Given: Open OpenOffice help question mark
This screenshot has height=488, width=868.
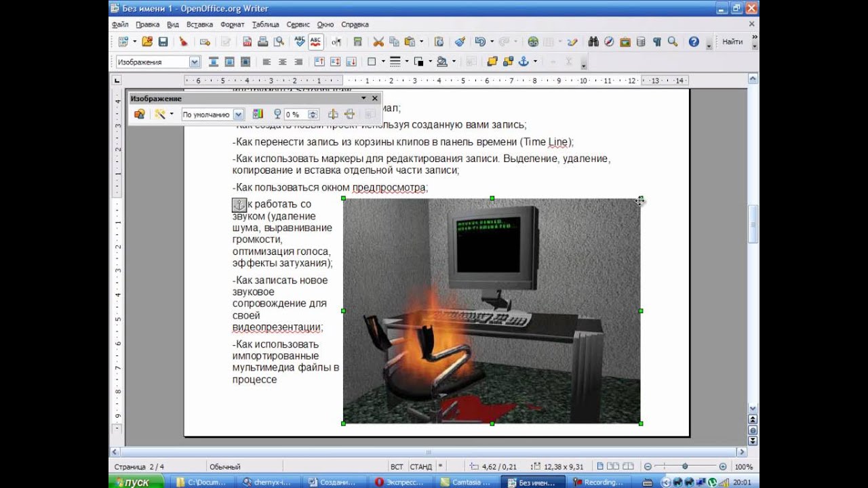Looking at the screenshot, I should [694, 42].
